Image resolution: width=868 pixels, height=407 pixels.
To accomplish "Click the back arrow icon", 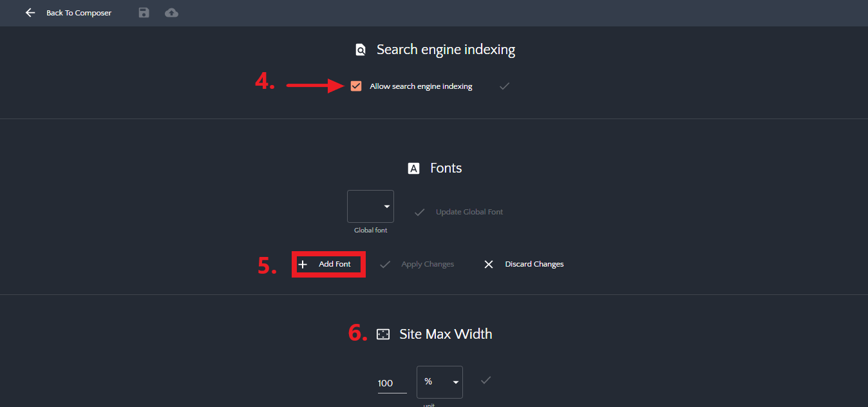I will tap(30, 13).
